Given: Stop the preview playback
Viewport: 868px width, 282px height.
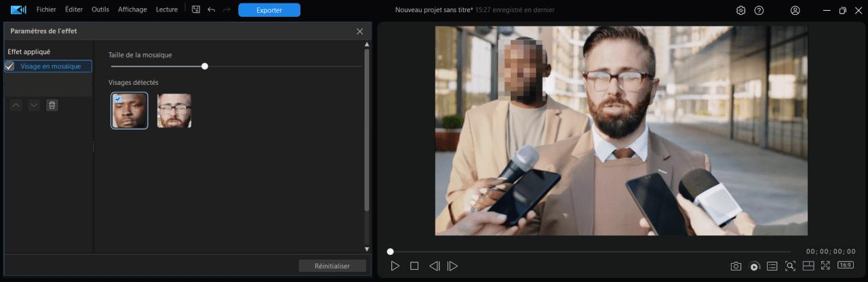Looking at the screenshot, I should click(414, 266).
